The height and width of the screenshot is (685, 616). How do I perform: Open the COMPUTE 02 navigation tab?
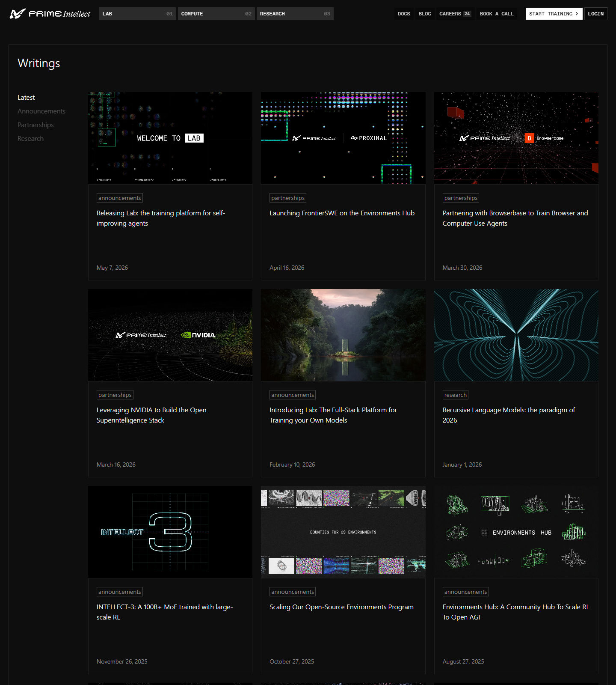(x=216, y=14)
